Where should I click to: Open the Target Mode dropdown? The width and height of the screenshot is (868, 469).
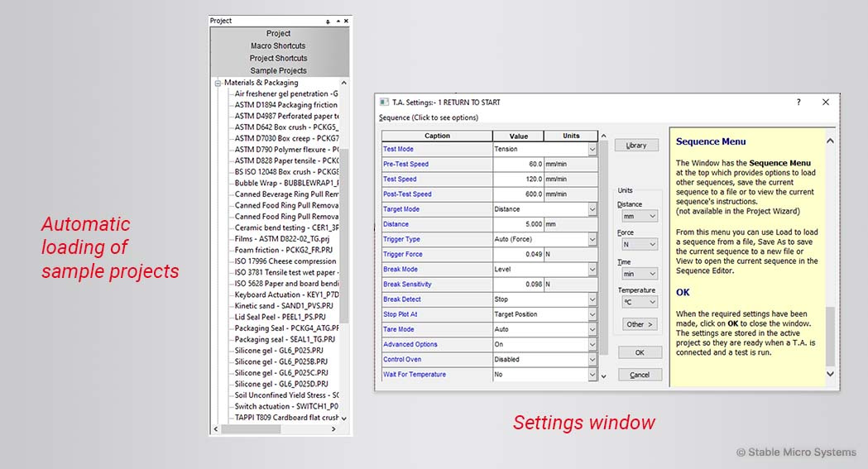click(x=592, y=209)
